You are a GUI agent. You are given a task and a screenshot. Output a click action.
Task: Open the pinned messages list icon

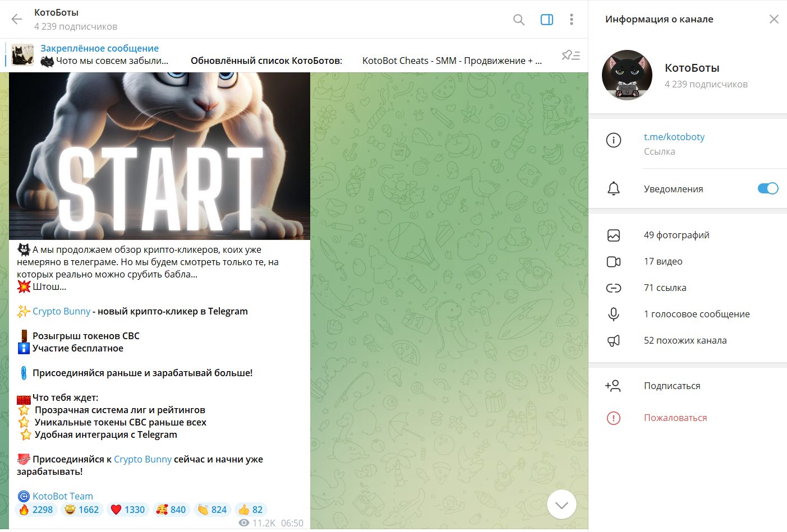570,55
